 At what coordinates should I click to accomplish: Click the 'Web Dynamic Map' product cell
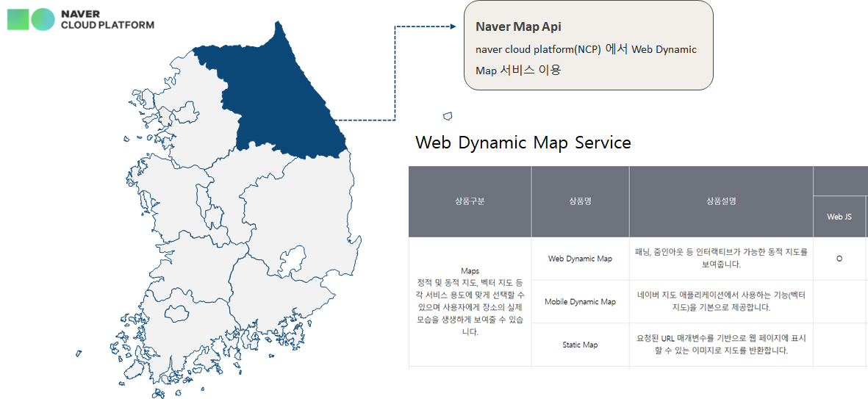(580, 259)
